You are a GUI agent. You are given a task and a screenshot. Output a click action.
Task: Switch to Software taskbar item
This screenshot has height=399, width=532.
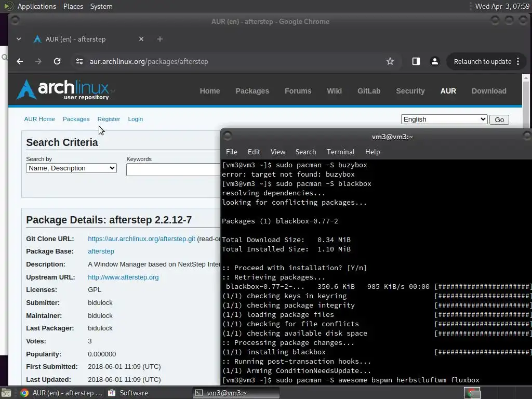tap(128, 393)
